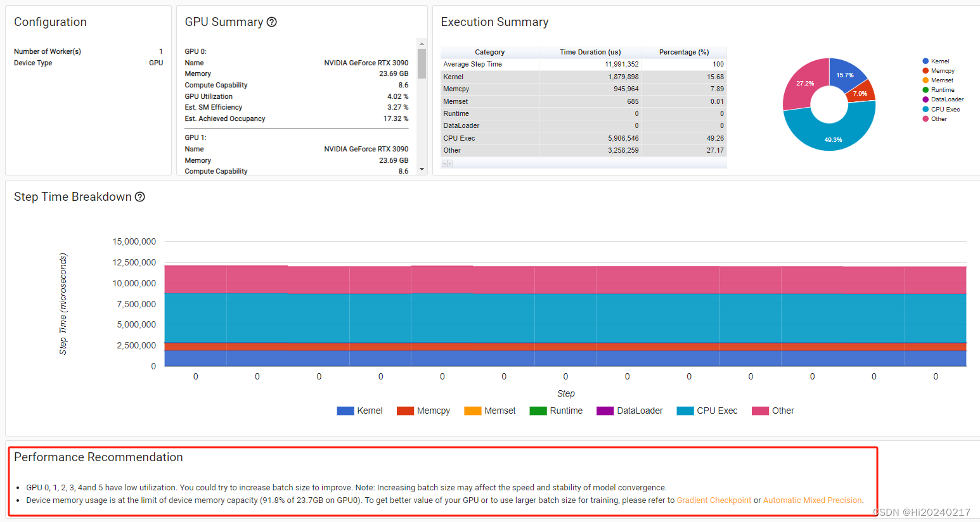Click the DataLoader swatch in the chart legend
Viewport: 980px width, 522px height.
605,411
